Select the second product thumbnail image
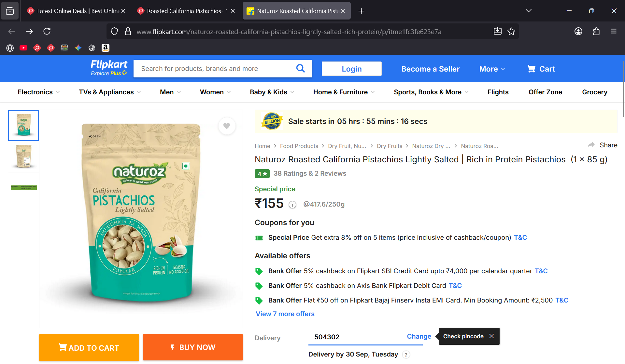Screen dimensions: 625x364 pos(23,156)
